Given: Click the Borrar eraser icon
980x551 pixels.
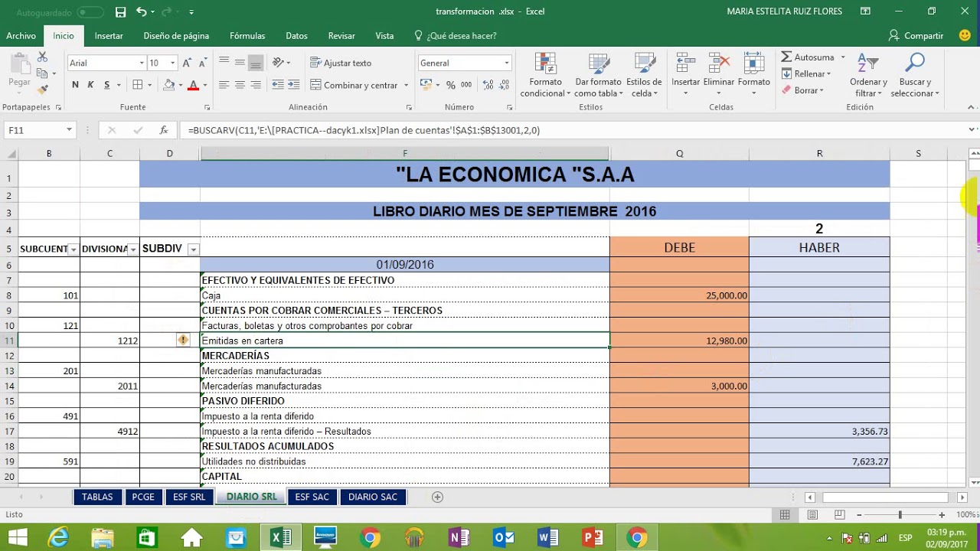Looking at the screenshot, I should [x=787, y=90].
